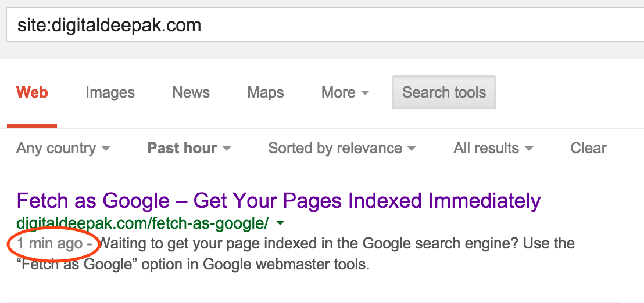Click the green arrow beside the result URL
The height and width of the screenshot is (303, 644).
(280, 224)
